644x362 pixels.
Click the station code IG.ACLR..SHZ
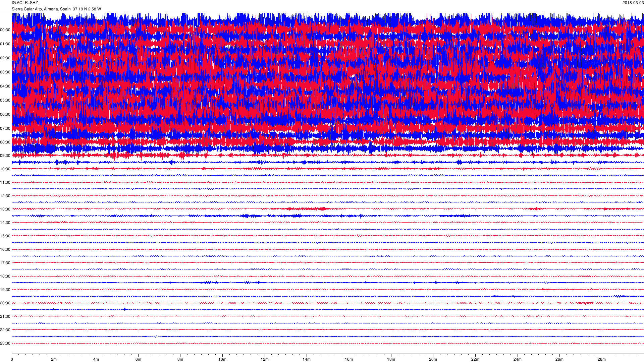pos(25,3)
